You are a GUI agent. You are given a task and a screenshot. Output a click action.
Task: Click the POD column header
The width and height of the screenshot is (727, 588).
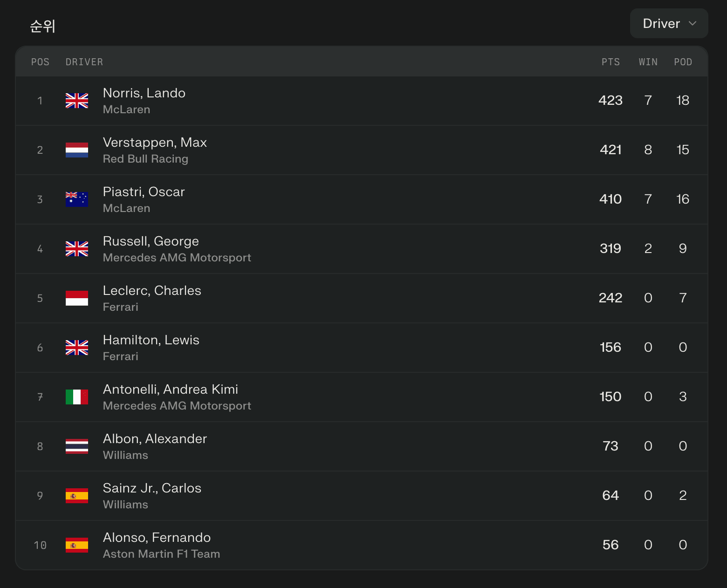[683, 62]
